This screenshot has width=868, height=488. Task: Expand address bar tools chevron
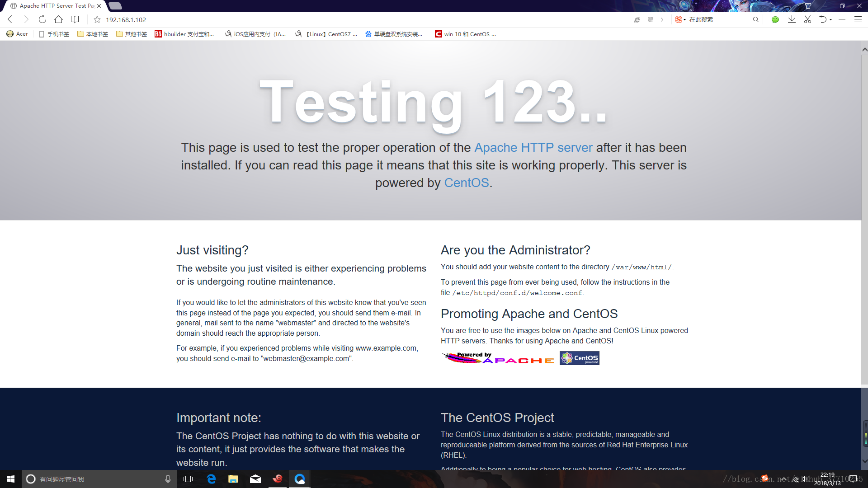click(x=662, y=19)
